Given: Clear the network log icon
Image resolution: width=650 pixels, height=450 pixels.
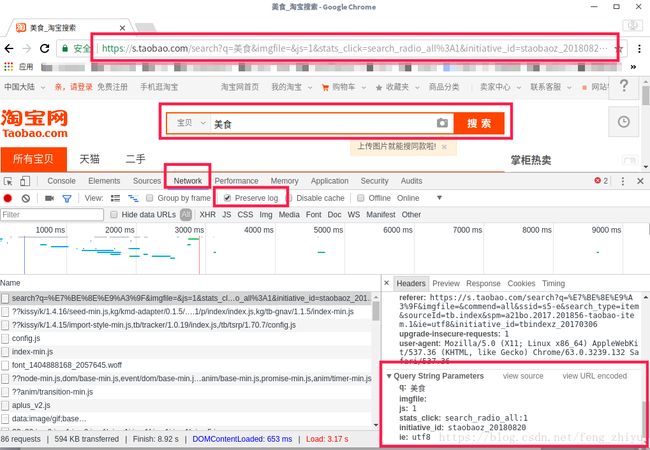Looking at the screenshot, I should (26, 198).
